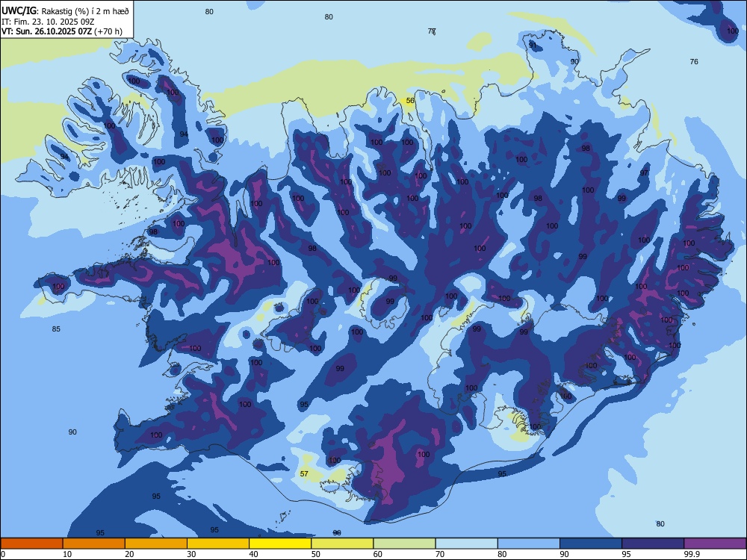Click the 90–95 dark blue legend swatch
This screenshot has width=747, height=560.
click(x=591, y=544)
